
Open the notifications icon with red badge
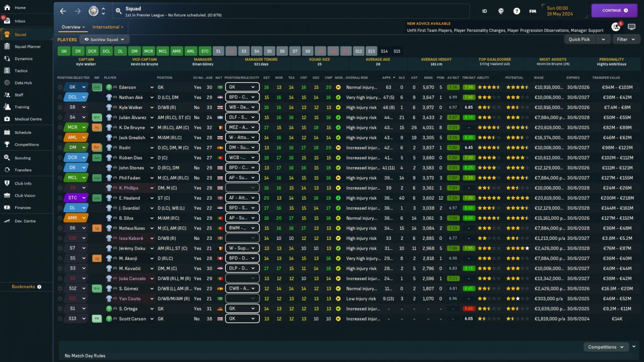tap(616, 27)
